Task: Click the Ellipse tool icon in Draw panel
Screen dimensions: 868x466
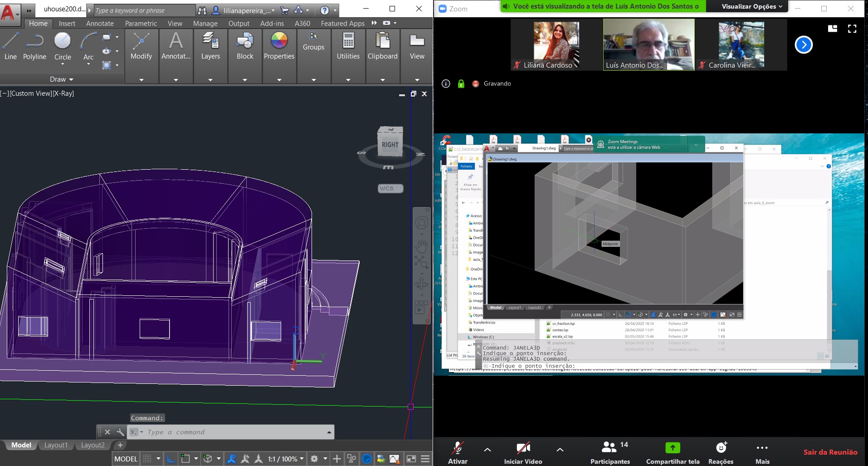Action: coord(107,51)
